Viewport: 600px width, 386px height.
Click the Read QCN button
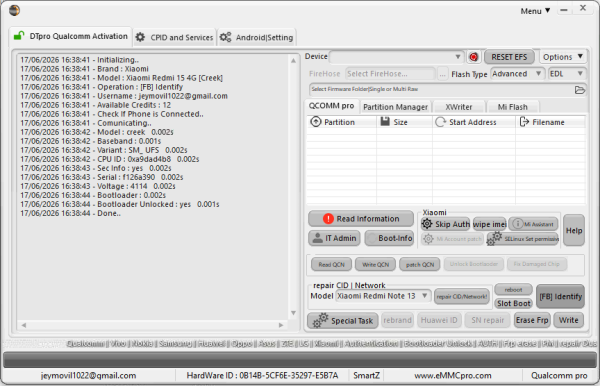[332, 264]
